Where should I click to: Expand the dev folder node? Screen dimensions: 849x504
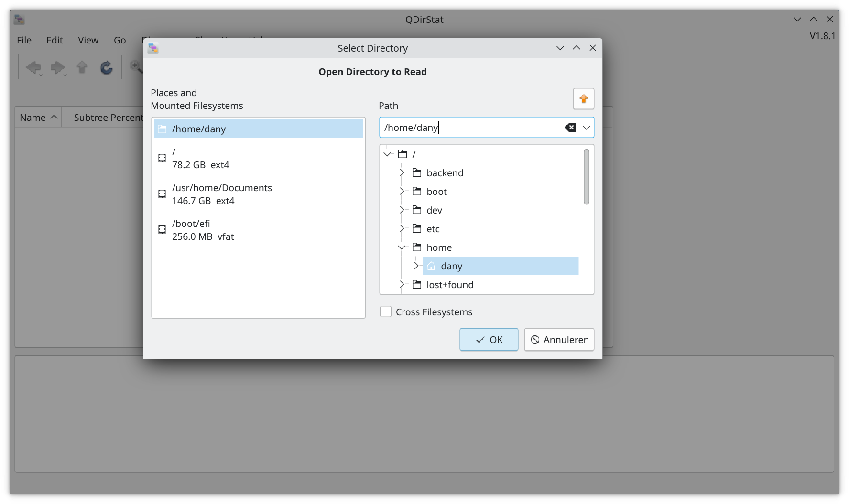tap(402, 210)
